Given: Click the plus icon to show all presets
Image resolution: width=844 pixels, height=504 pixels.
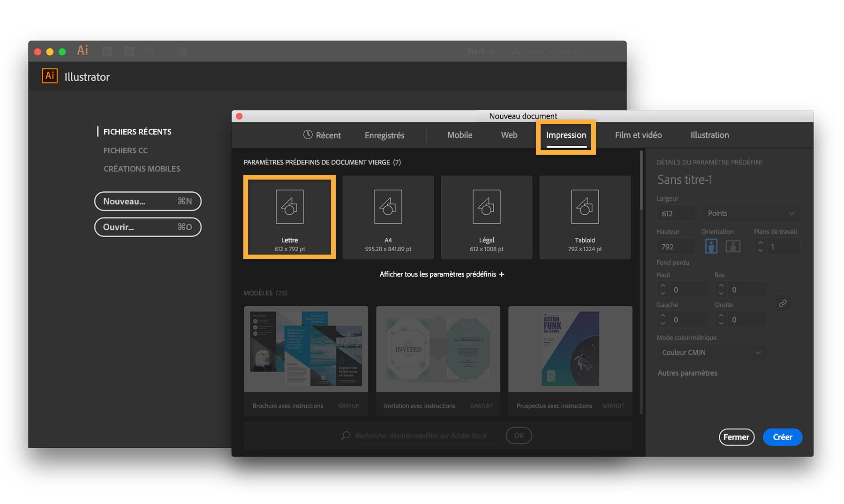Looking at the screenshot, I should [502, 274].
